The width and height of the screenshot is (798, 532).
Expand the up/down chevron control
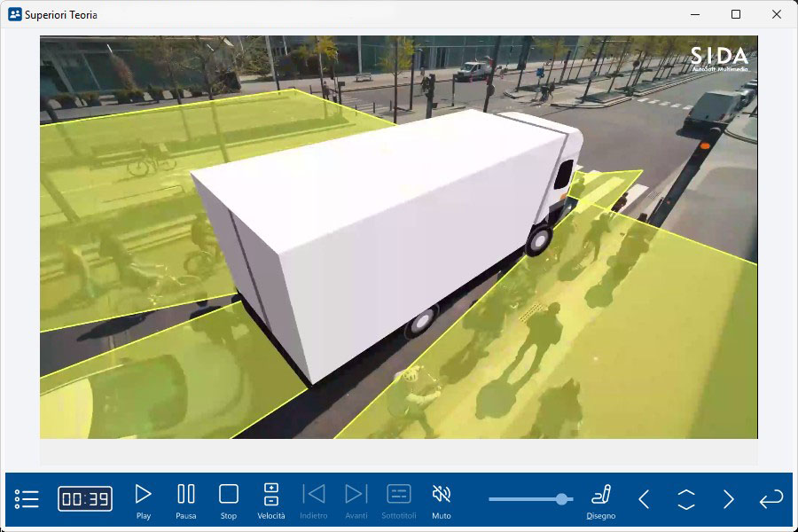(x=686, y=499)
